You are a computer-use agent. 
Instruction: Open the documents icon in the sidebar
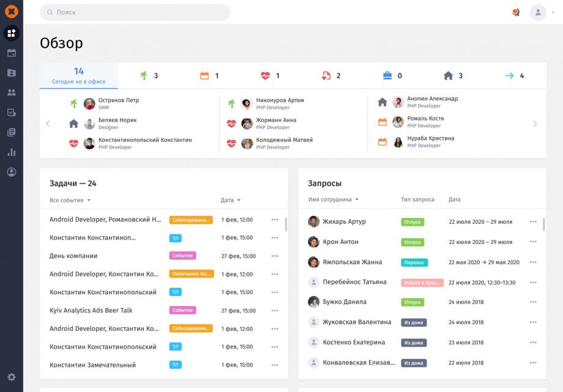pyautogui.click(x=11, y=132)
